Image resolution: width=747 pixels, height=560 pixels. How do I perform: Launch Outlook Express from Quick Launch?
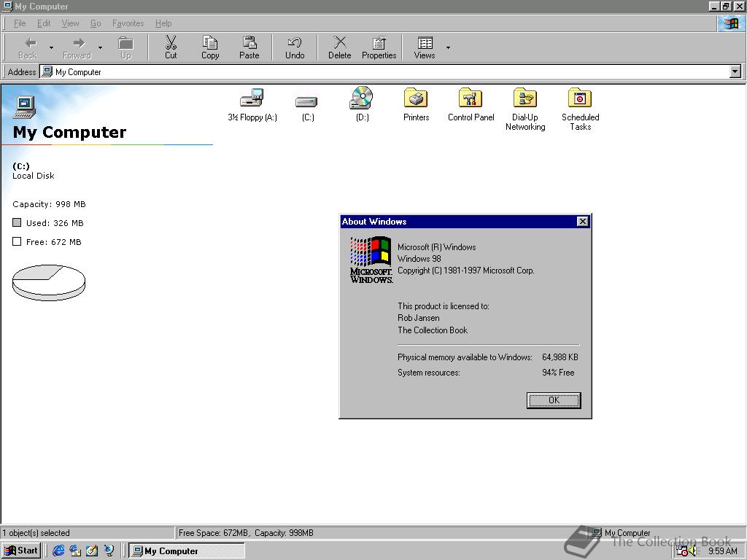pyautogui.click(x=75, y=551)
